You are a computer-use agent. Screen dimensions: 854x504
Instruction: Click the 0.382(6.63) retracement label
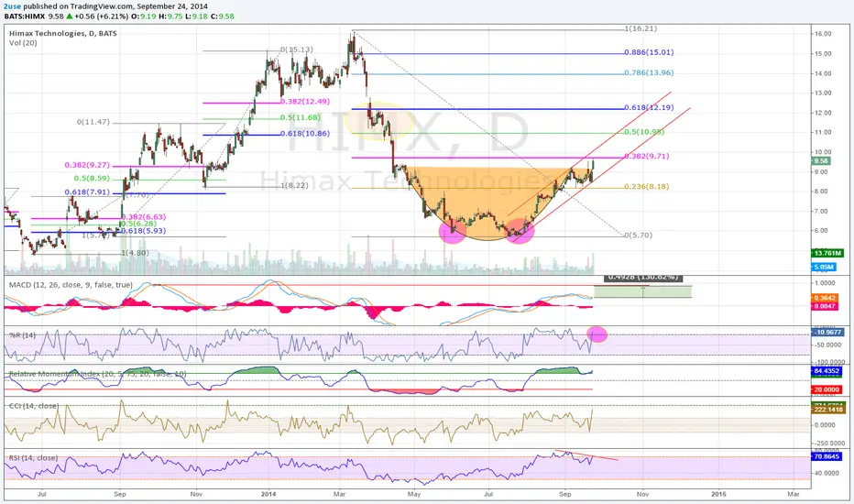pos(143,217)
